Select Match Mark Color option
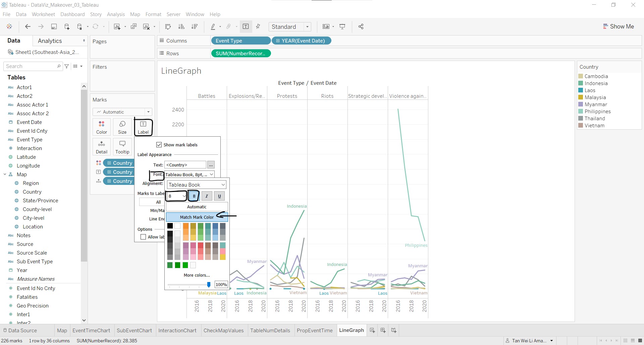 pos(197,217)
